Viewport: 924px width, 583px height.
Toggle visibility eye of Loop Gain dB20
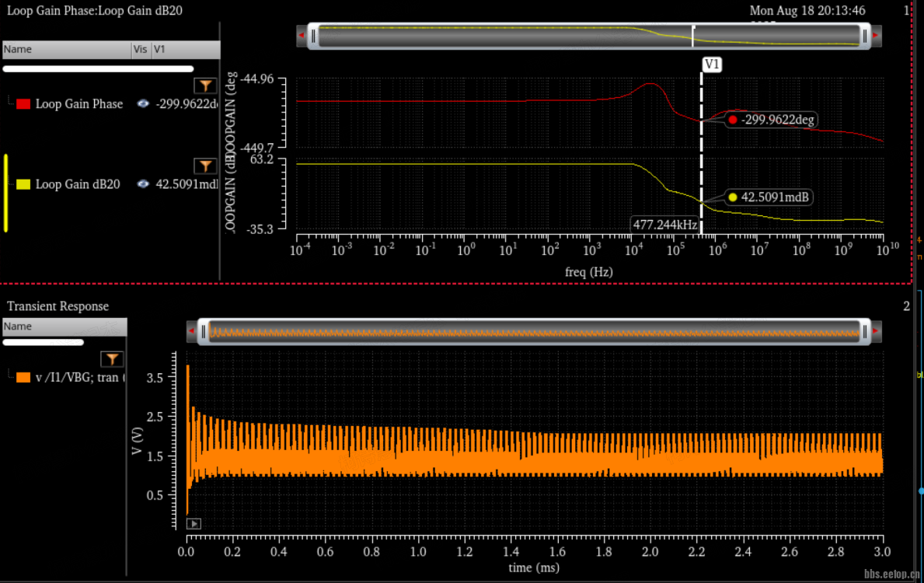tap(143, 184)
